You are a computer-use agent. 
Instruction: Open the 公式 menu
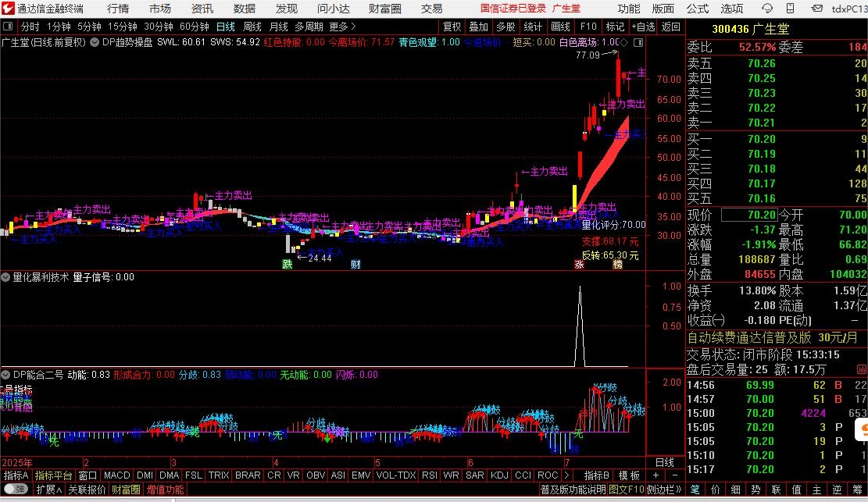pyautogui.click(x=698, y=9)
